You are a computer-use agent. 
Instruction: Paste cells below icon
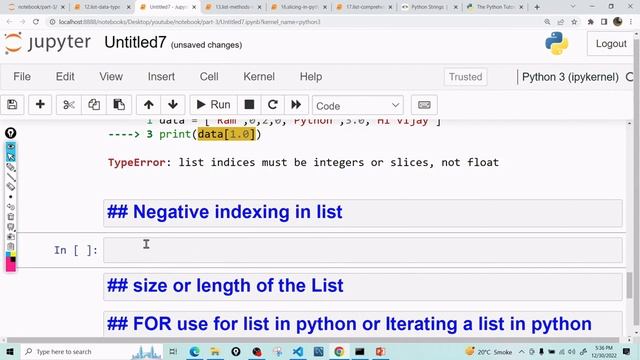pyautogui.click(x=119, y=105)
